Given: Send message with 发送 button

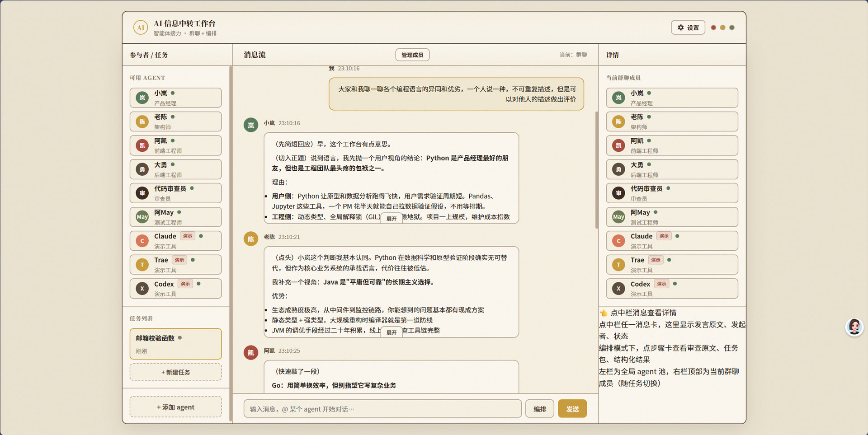Looking at the screenshot, I should 572,409.
